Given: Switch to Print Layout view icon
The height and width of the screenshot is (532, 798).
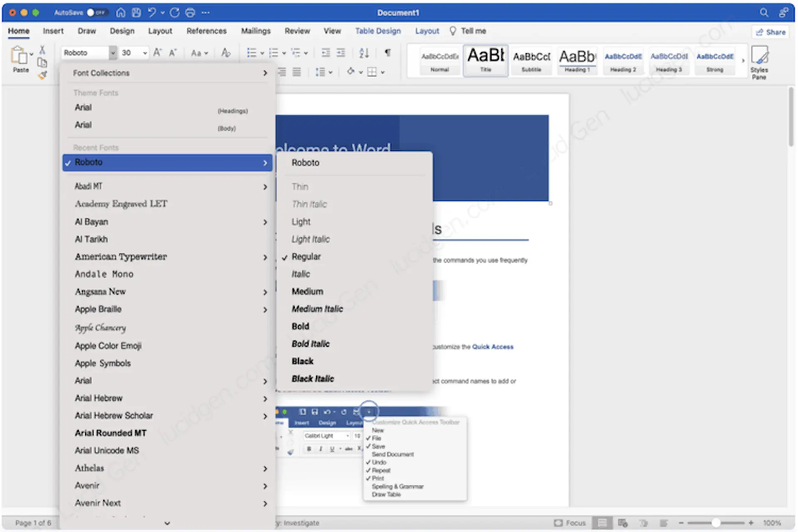Looking at the screenshot, I should click(x=602, y=523).
